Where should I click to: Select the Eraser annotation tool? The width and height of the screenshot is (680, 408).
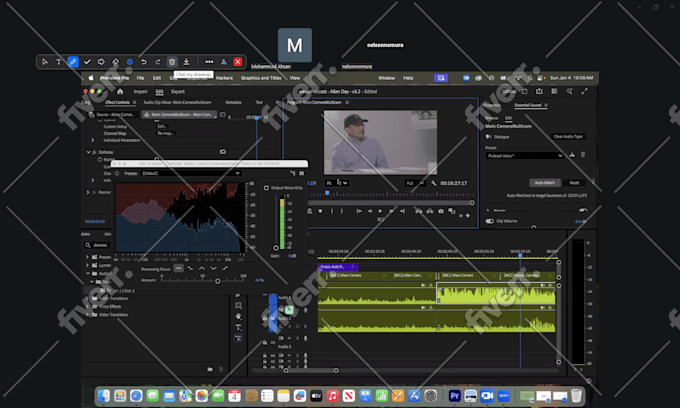pos(115,62)
